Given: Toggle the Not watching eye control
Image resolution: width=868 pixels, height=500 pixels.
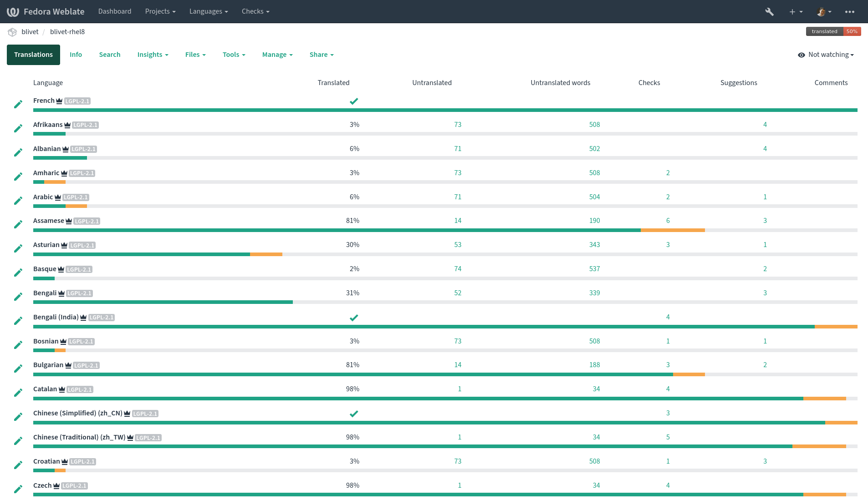Looking at the screenshot, I should pyautogui.click(x=826, y=55).
